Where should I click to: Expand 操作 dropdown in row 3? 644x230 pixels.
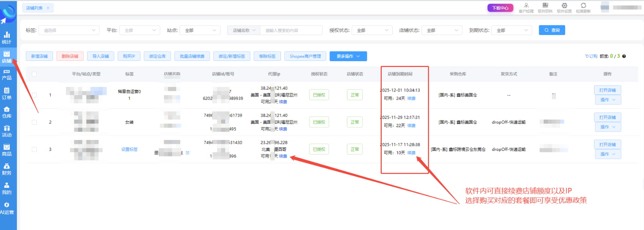(608, 154)
